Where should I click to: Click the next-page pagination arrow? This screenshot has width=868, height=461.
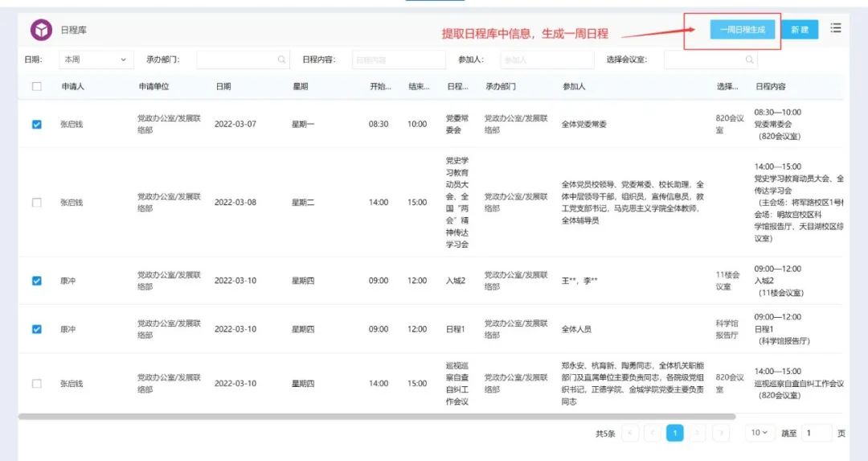coord(697,433)
